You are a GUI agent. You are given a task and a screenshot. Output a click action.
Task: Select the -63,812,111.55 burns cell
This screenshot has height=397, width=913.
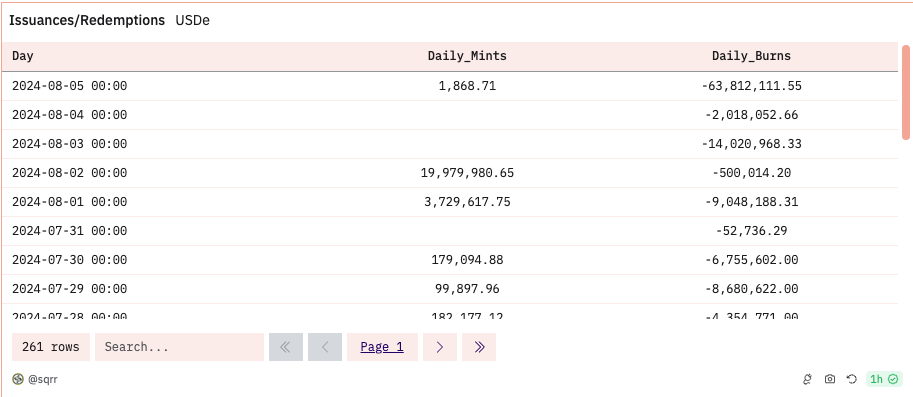[751, 86]
